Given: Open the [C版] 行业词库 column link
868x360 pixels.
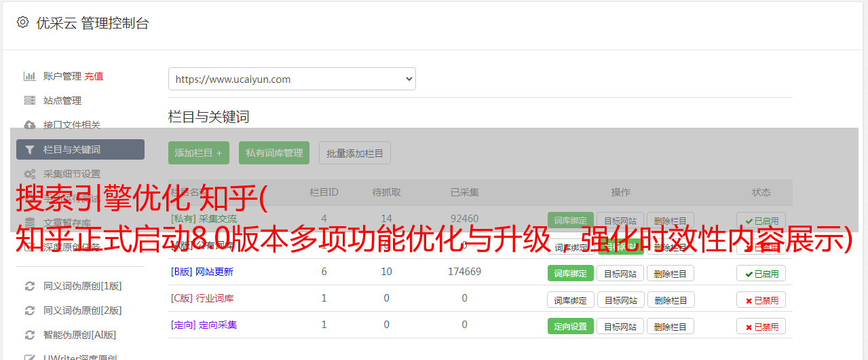Looking at the screenshot, I should (202, 298).
